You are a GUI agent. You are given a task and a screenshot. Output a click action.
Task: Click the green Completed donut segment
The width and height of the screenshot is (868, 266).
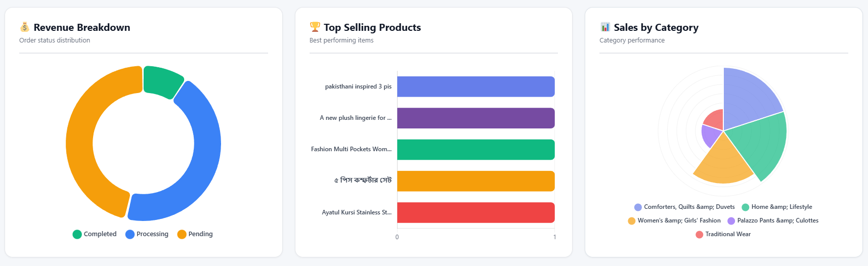click(x=162, y=80)
